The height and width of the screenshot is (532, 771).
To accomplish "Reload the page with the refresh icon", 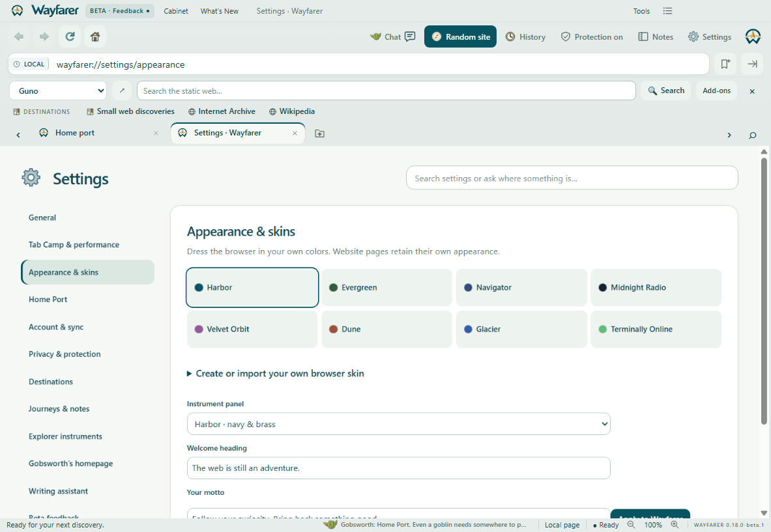I will tap(70, 37).
